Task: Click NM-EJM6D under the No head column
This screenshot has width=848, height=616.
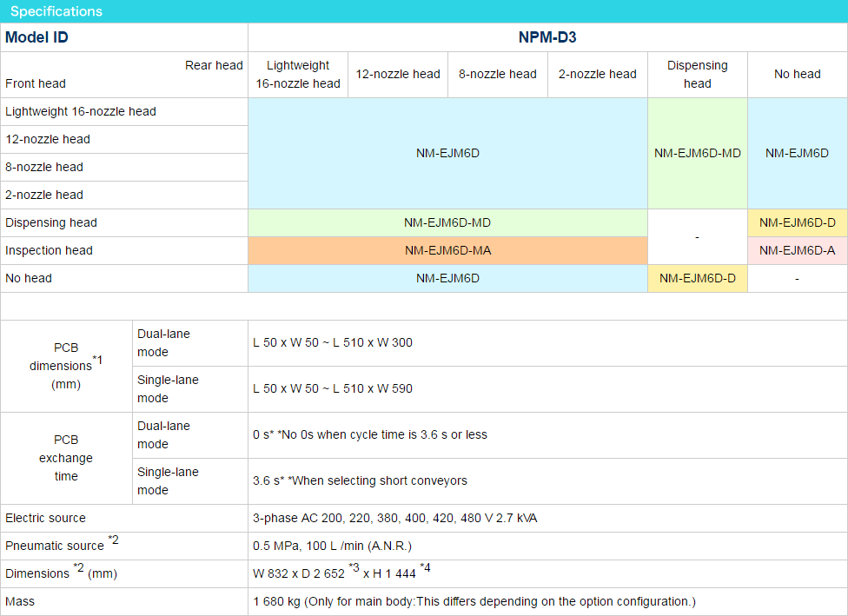Action: click(797, 154)
